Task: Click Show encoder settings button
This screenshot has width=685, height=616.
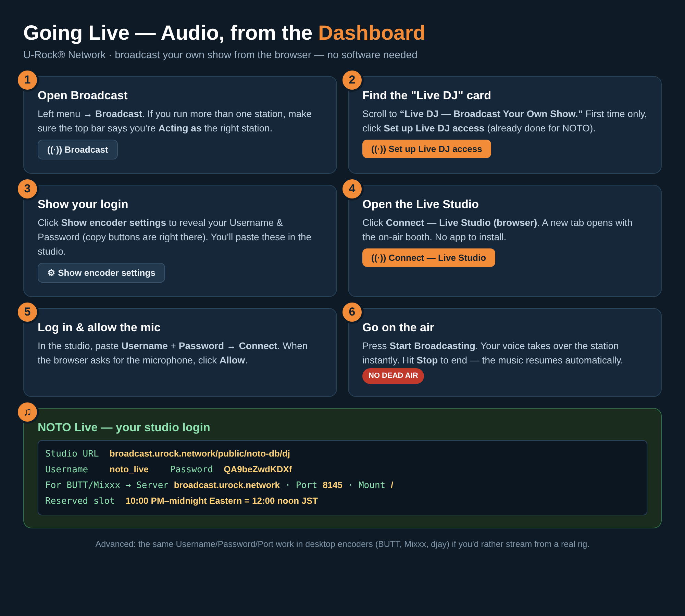Action: pyautogui.click(x=101, y=273)
